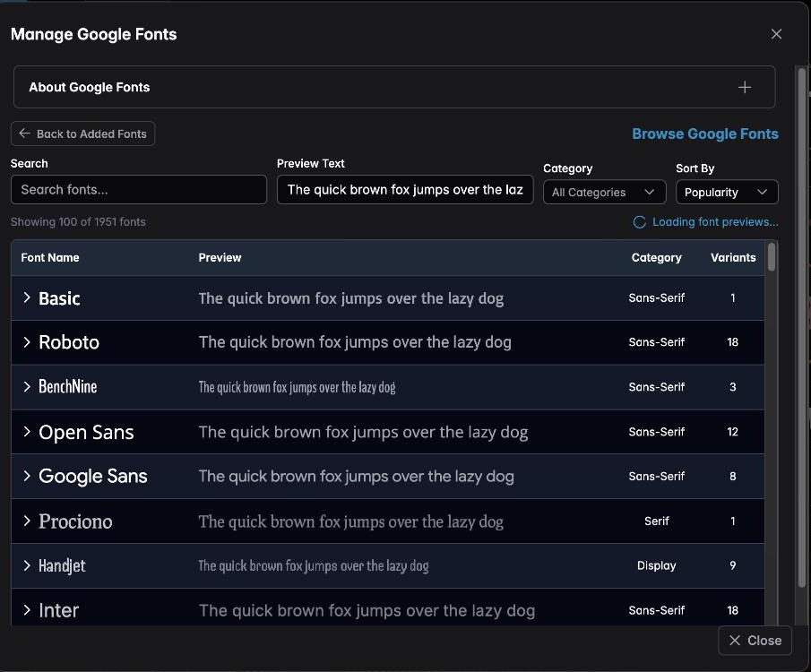Select the Google Sans font name
Viewport: 811px width, 672px height.
pyautogui.click(x=93, y=477)
